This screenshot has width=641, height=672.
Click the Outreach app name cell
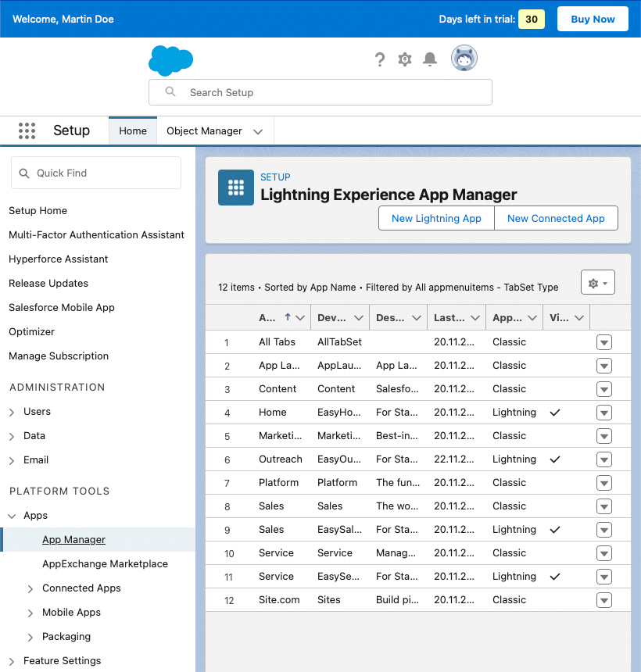281,459
